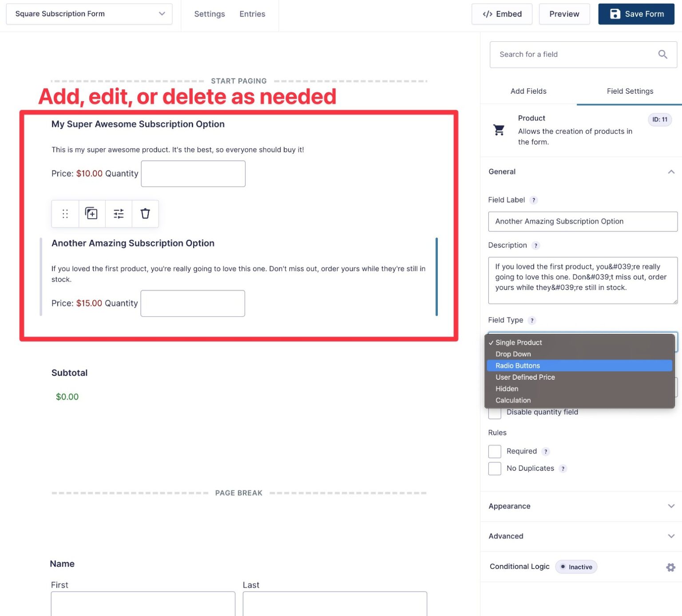Screen dimensions: 682x616
Task: Click the search magnifier icon
Action: pos(662,54)
